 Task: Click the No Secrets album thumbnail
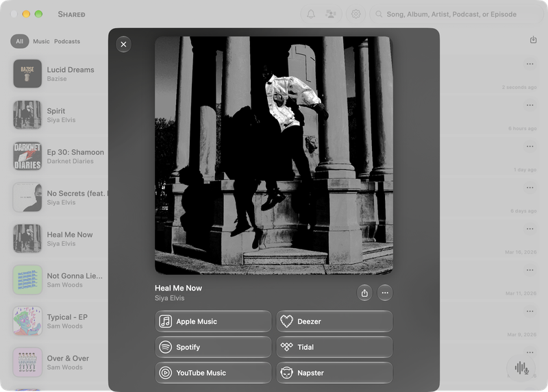coord(27,197)
